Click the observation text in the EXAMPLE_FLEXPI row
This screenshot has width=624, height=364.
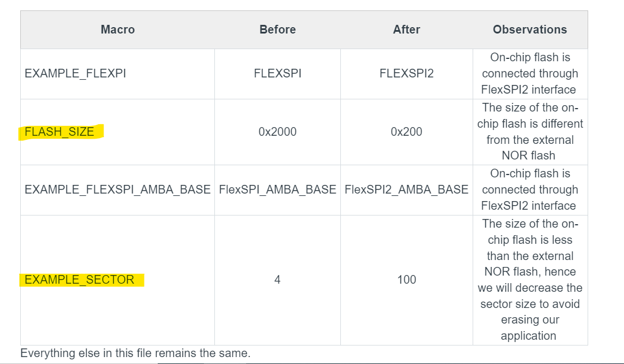(x=530, y=74)
